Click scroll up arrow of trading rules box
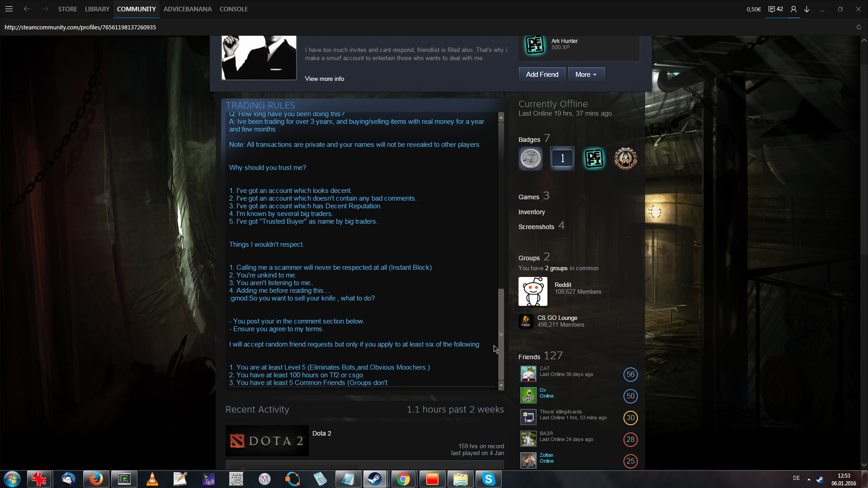The image size is (868, 488). pos(501,117)
